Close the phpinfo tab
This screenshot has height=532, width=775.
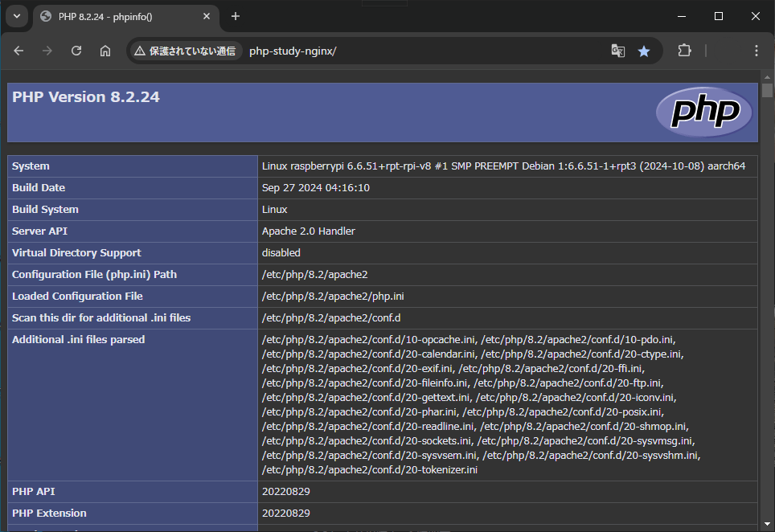[x=207, y=16]
